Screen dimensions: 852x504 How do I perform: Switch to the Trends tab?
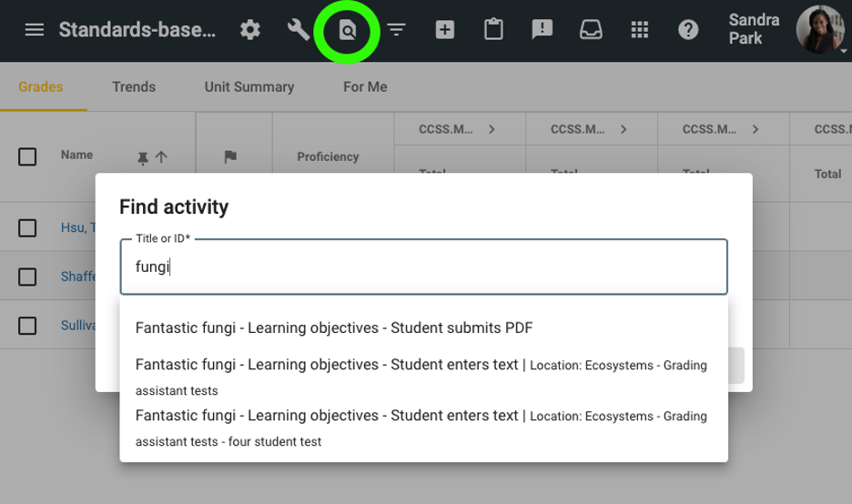tap(134, 87)
